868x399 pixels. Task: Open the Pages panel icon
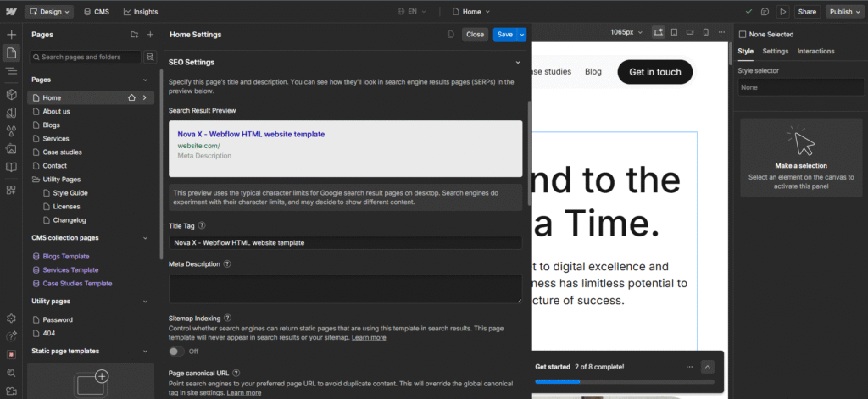[x=12, y=53]
